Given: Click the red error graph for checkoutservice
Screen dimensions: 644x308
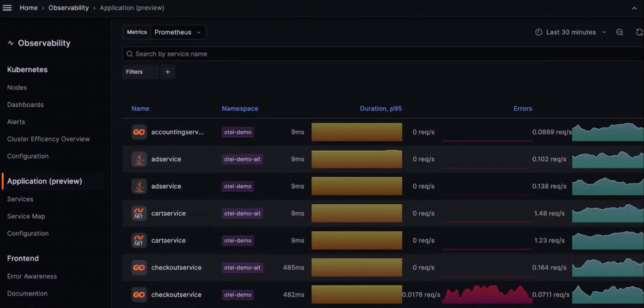Looking at the screenshot, I should click(487, 294).
